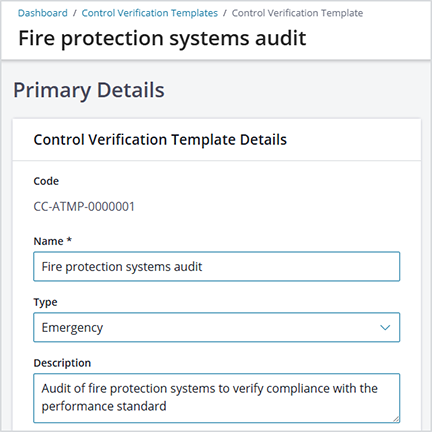
Task: Open the Dashboard breadcrumb link
Action: pos(43,13)
